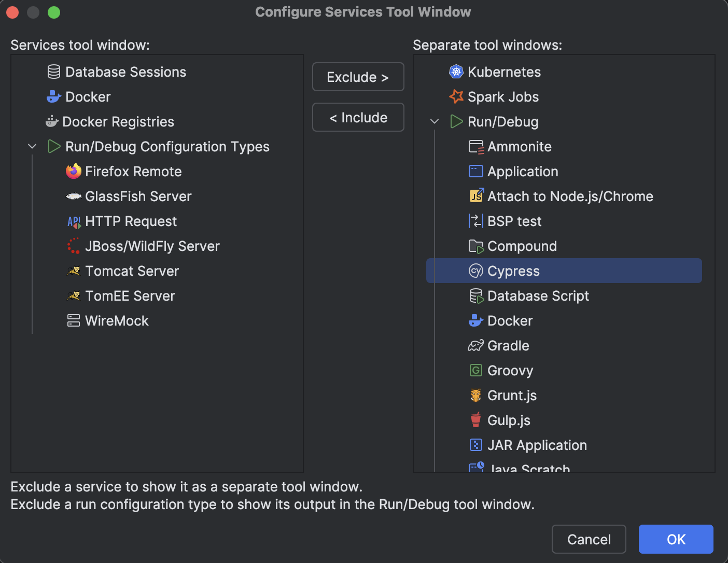Collapse the Run/Debug Configuration Types node
Image resolution: width=728 pixels, height=563 pixels.
[x=32, y=146]
